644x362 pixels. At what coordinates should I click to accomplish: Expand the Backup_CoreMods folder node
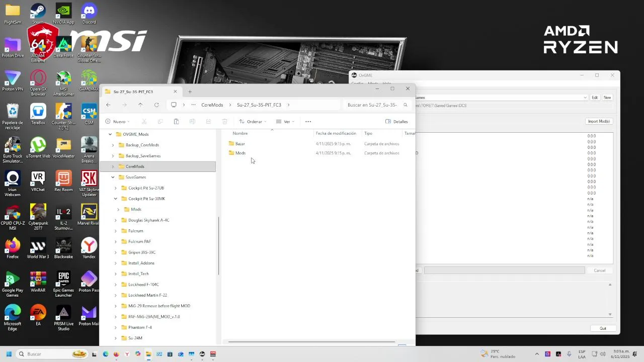coord(113,145)
